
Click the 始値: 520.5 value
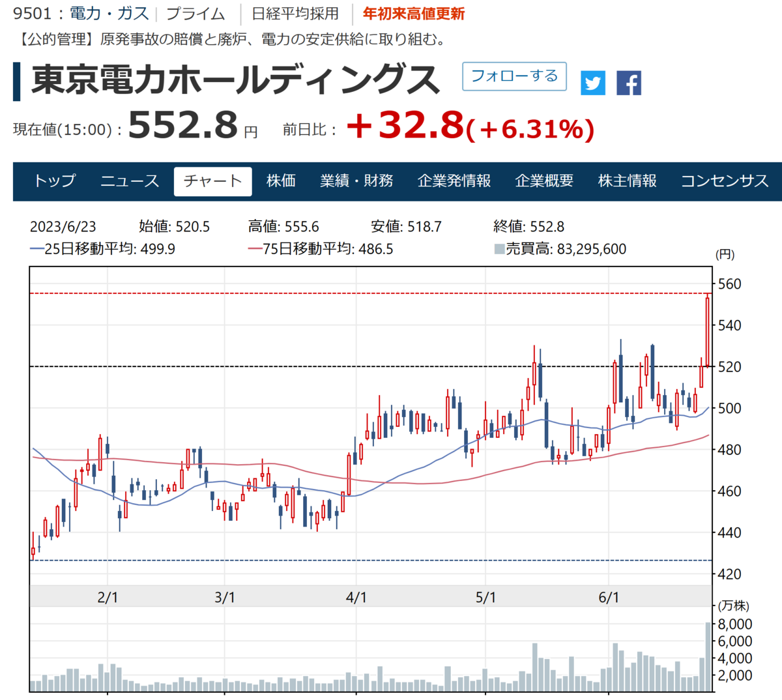click(x=174, y=227)
